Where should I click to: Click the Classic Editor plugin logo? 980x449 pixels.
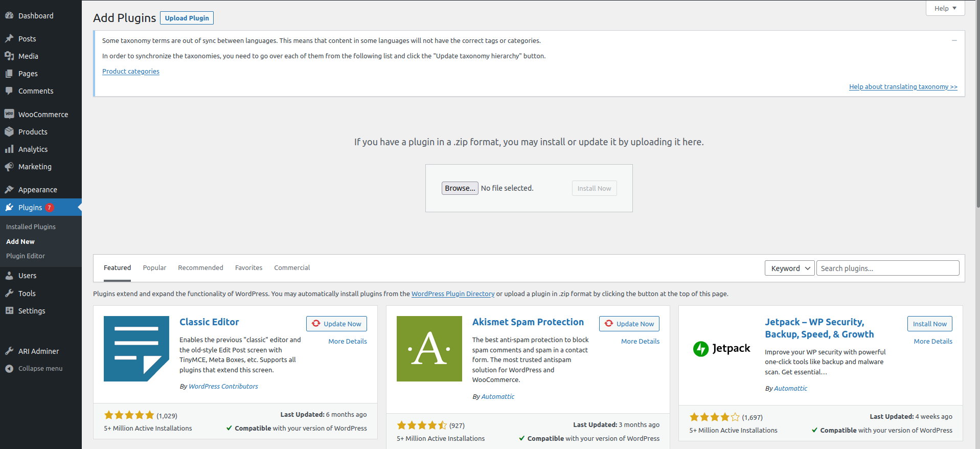point(136,349)
